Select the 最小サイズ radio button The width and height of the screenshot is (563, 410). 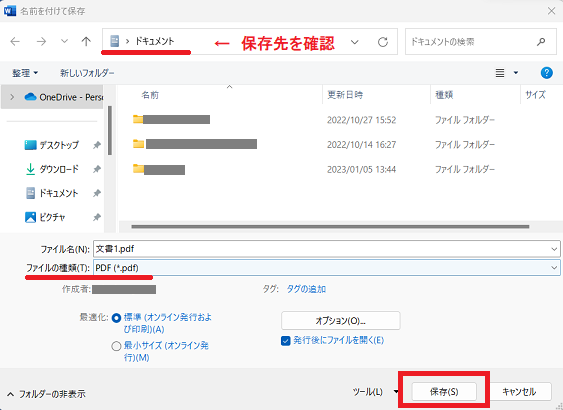coord(116,346)
